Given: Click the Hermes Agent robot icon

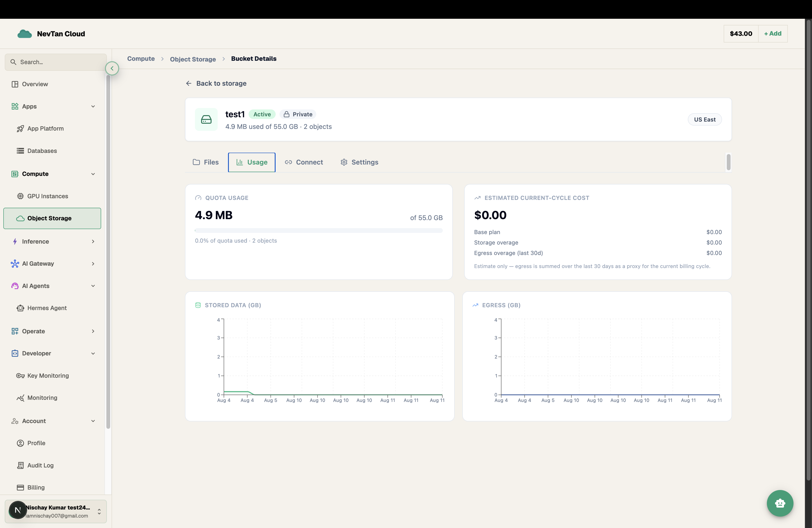Looking at the screenshot, I should click(x=20, y=308).
